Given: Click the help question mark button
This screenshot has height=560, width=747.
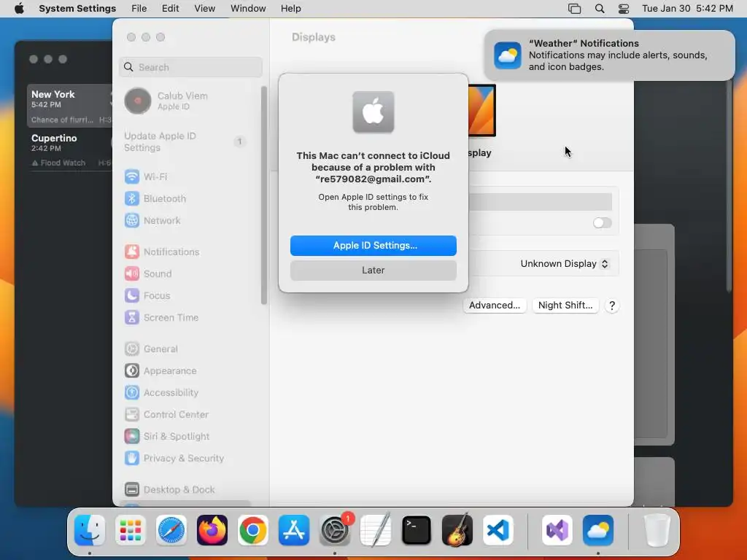Looking at the screenshot, I should 612,306.
